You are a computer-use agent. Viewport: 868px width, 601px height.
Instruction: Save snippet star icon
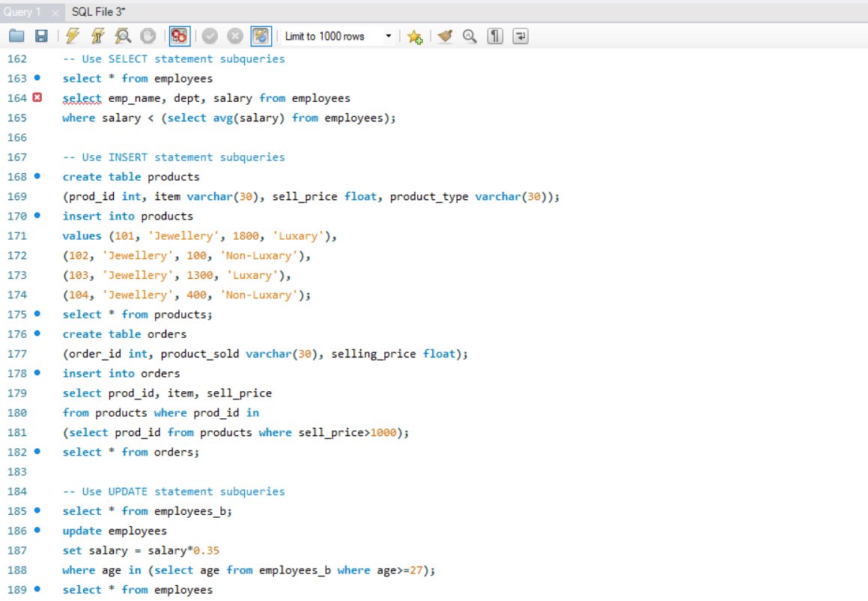point(415,37)
